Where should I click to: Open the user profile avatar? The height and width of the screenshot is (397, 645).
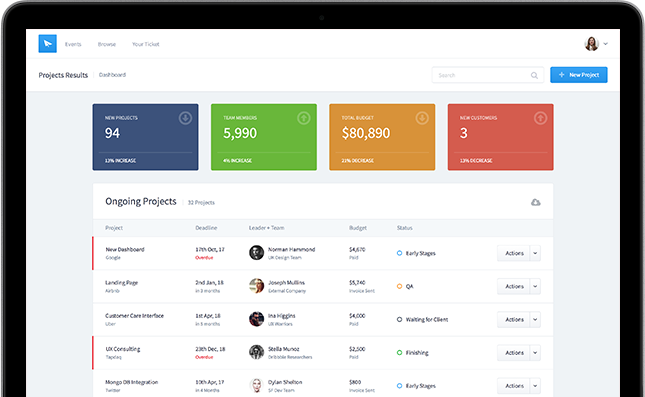pos(592,44)
